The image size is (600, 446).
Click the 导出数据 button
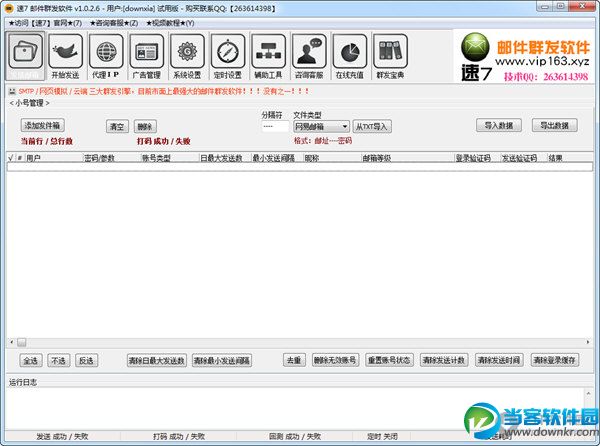(554, 125)
